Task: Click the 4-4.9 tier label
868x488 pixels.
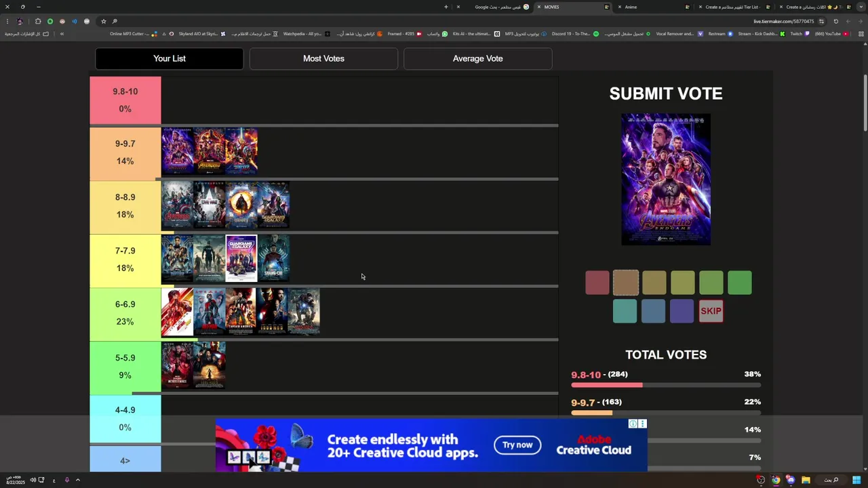Action: [x=125, y=419]
